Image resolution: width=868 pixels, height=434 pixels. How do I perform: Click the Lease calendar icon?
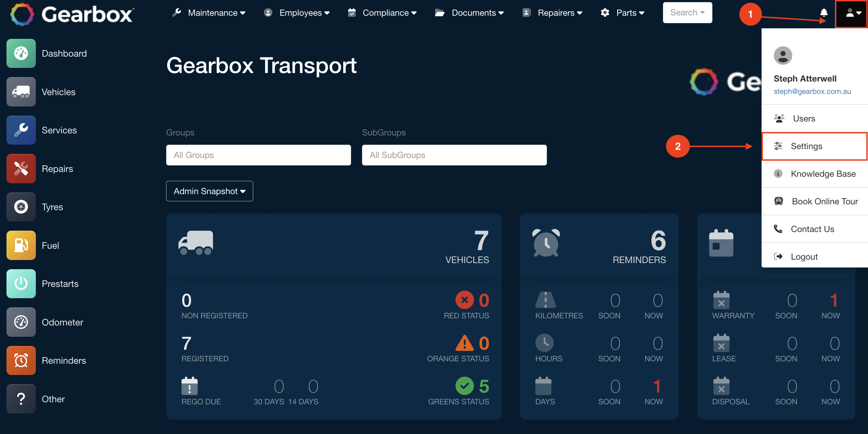pyautogui.click(x=721, y=343)
